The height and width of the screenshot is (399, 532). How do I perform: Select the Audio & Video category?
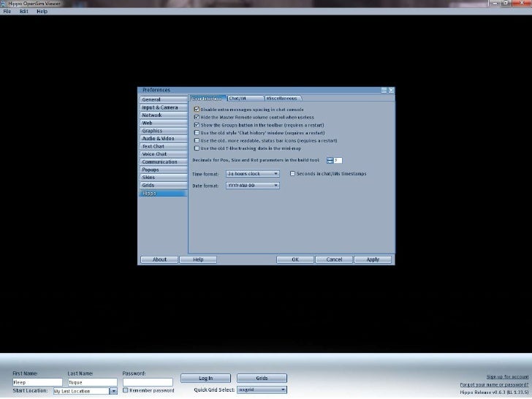tap(163, 138)
